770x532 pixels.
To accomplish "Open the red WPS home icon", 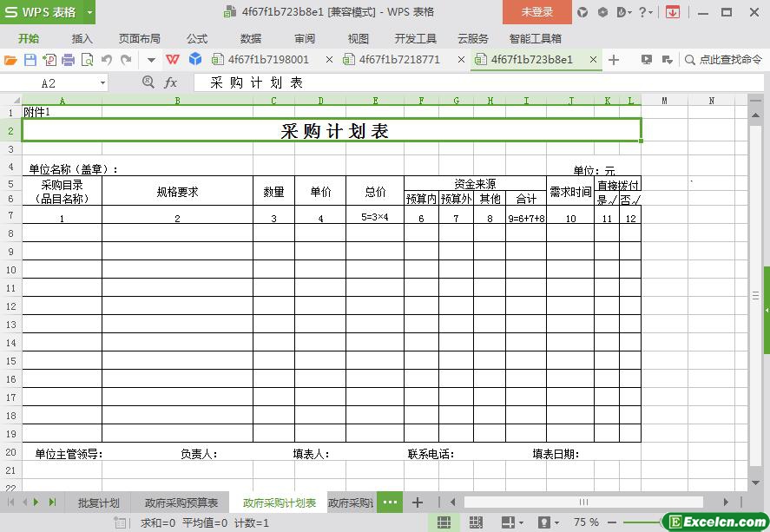I will 173,59.
